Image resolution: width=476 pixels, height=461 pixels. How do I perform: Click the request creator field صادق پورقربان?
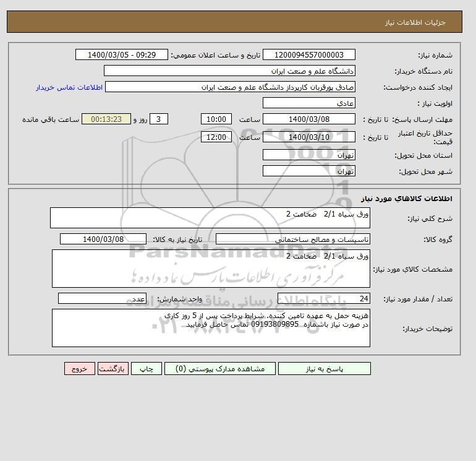click(230, 87)
